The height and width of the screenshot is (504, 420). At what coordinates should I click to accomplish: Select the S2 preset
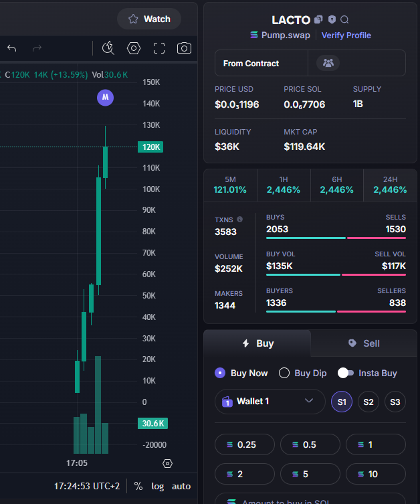click(369, 402)
